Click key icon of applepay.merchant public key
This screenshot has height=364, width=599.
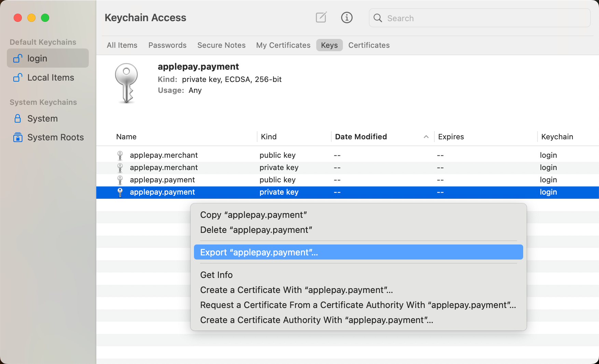coord(120,155)
